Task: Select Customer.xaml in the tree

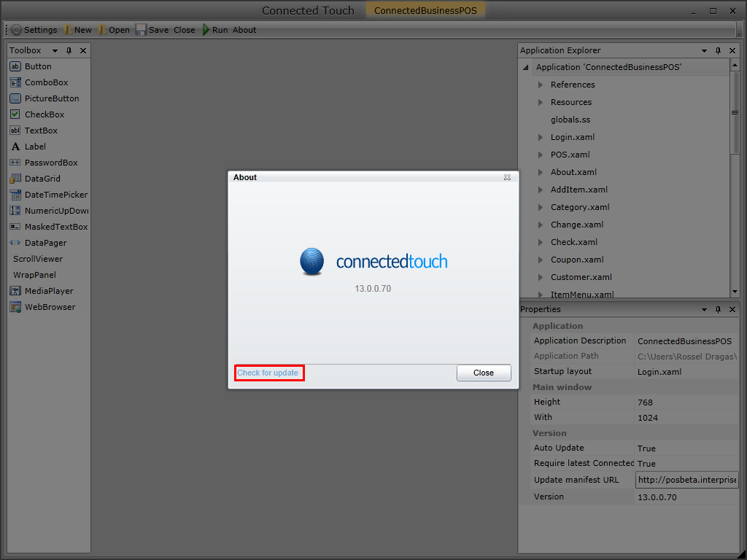Action: pos(581,277)
